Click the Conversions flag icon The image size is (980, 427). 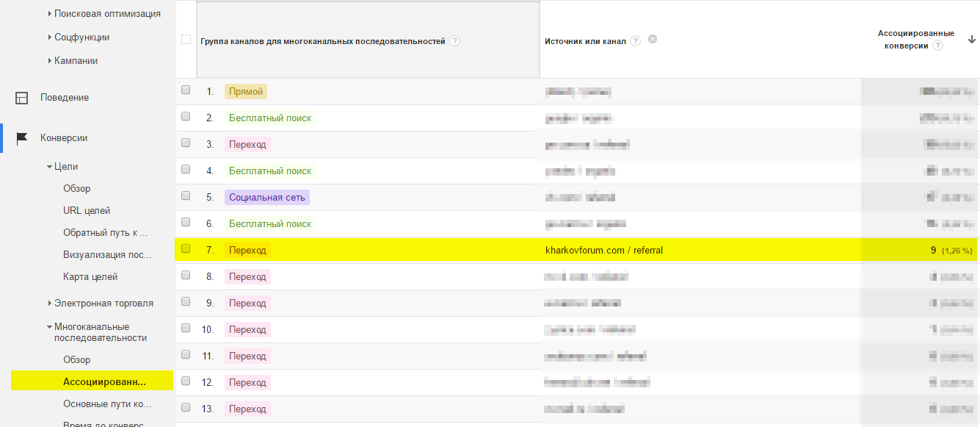coord(22,138)
